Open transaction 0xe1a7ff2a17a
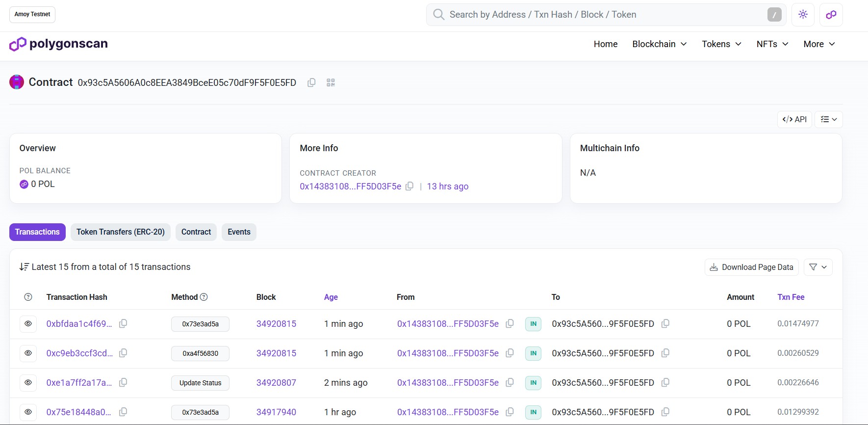The image size is (868, 425). click(x=79, y=383)
